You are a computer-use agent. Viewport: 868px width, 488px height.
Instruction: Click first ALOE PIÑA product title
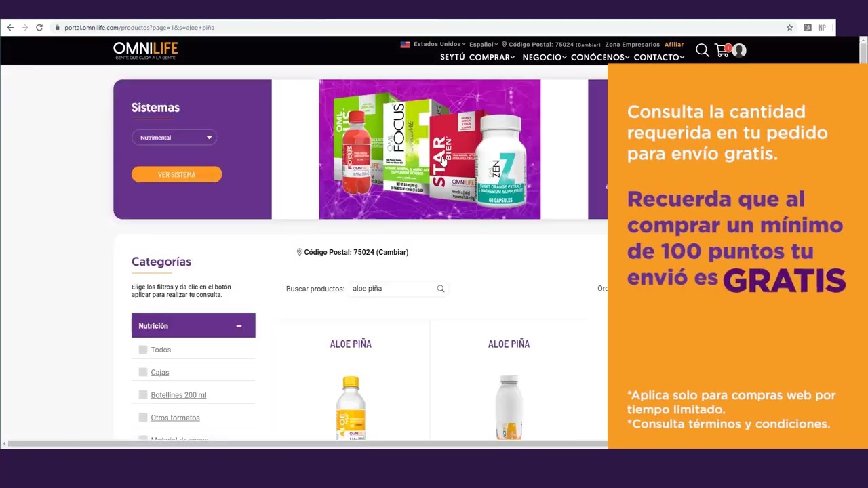coord(351,344)
